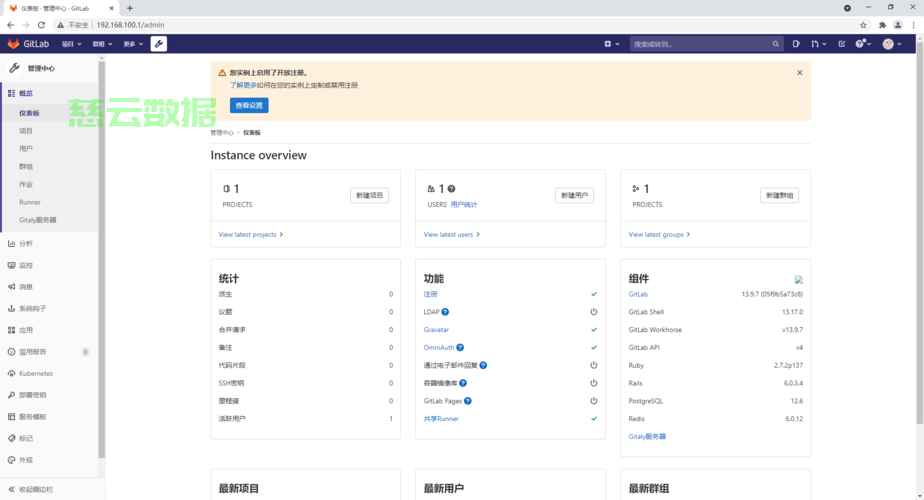The image size is (924, 500).
Task: Expand the 项目 menu in navbar
Action: click(x=71, y=44)
